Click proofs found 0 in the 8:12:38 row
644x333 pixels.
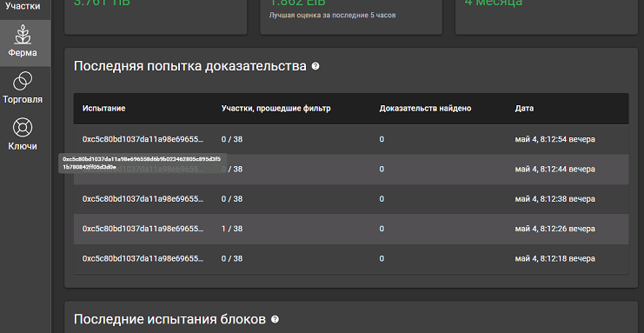click(382, 199)
